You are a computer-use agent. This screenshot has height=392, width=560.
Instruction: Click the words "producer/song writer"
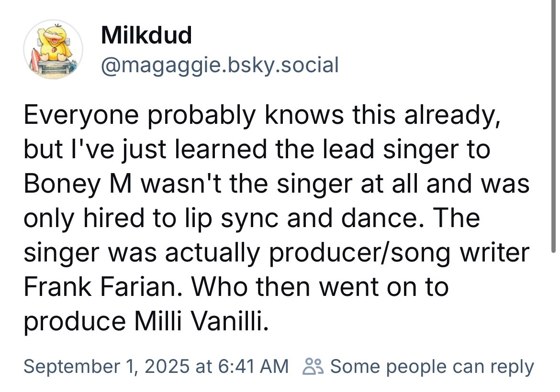pyautogui.click(x=399, y=252)
